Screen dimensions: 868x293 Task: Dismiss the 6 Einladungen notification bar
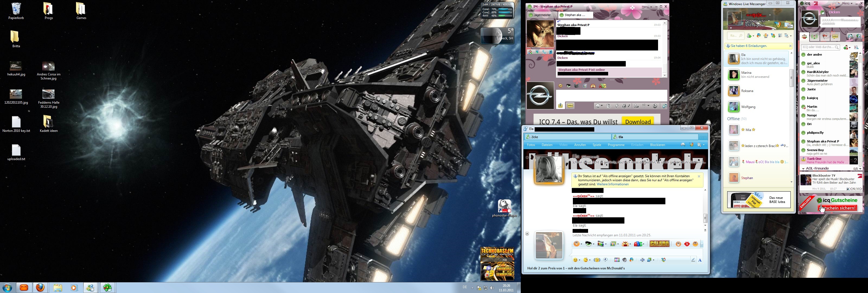coord(790,46)
